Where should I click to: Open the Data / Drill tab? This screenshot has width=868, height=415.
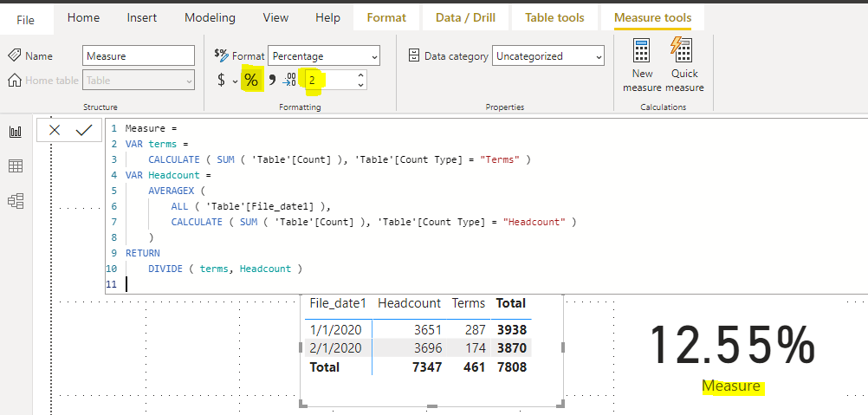[465, 17]
